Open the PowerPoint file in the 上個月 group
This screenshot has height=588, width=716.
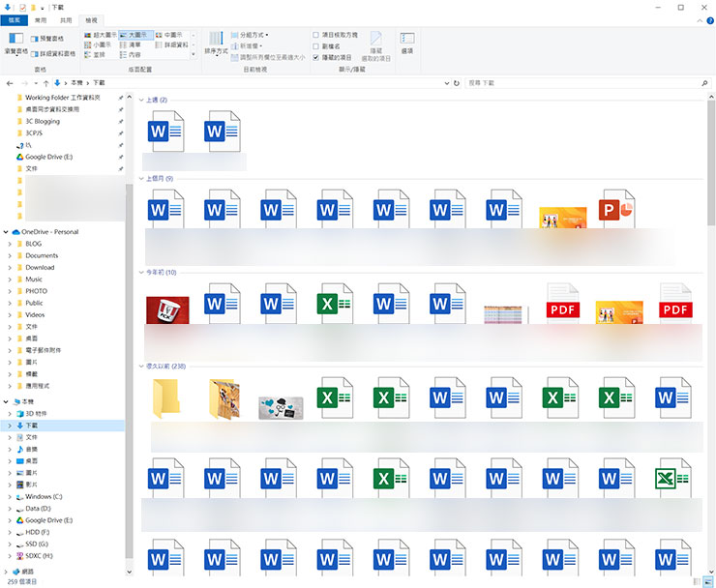[x=615, y=211]
